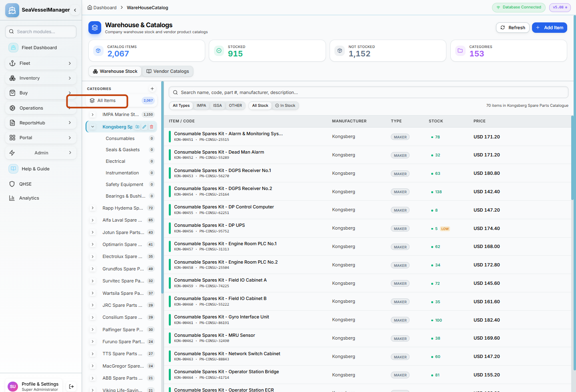This screenshot has width=576, height=392.
Task: Select the All Stock filter
Action: (x=260, y=106)
